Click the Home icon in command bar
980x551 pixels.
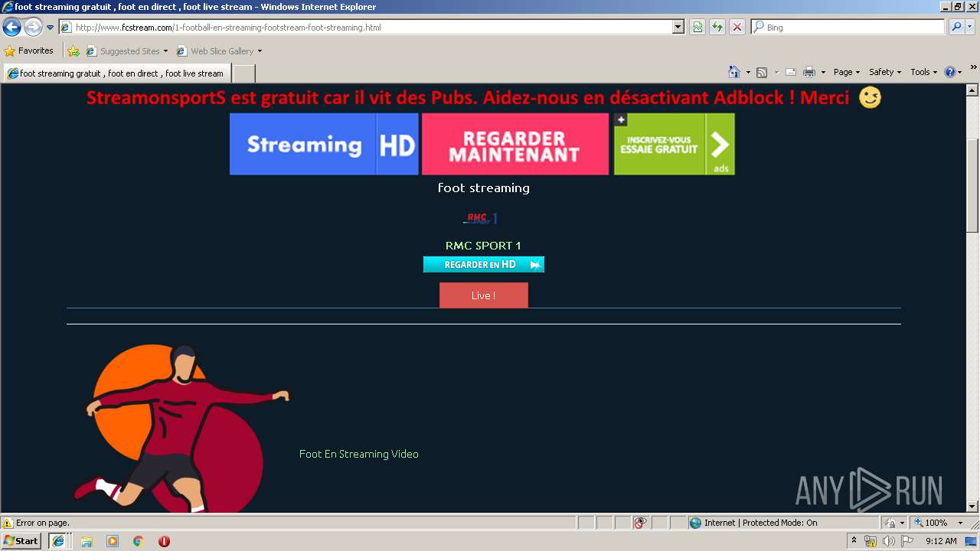tap(734, 72)
